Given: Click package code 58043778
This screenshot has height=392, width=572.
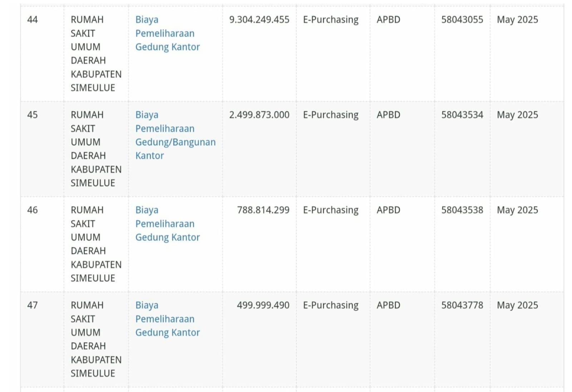Looking at the screenshot, I should point(462,305).
